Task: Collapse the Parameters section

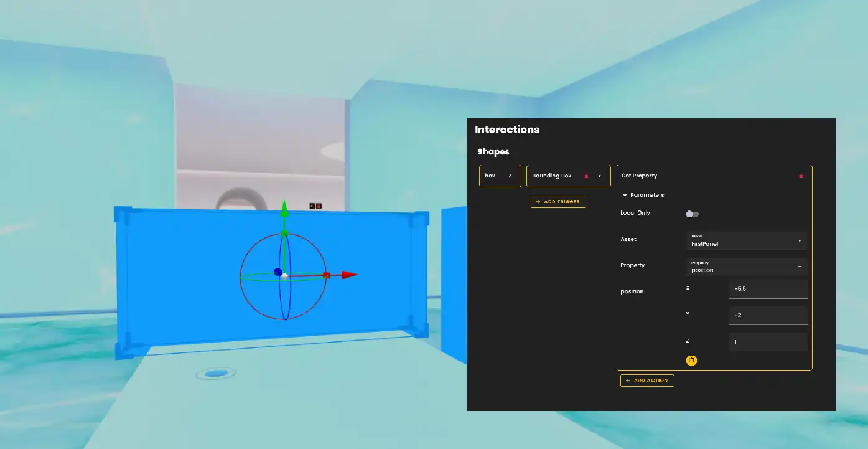Action: point(625,195)
